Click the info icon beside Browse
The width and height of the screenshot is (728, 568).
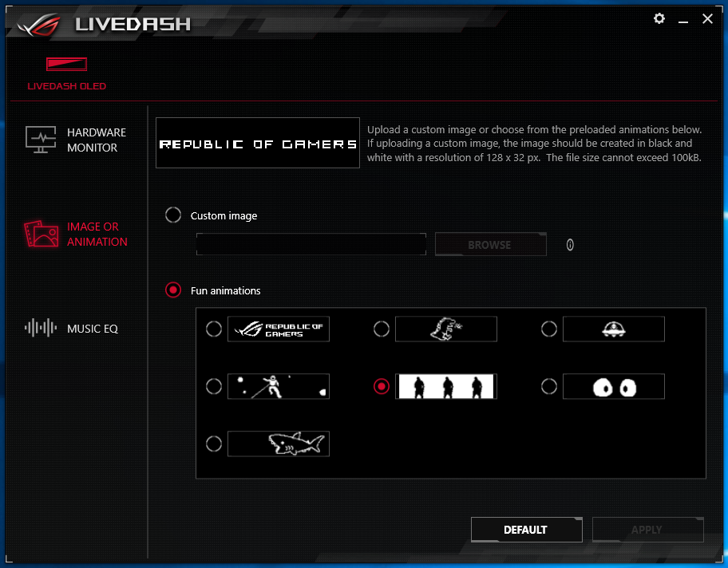click(570, 245)
